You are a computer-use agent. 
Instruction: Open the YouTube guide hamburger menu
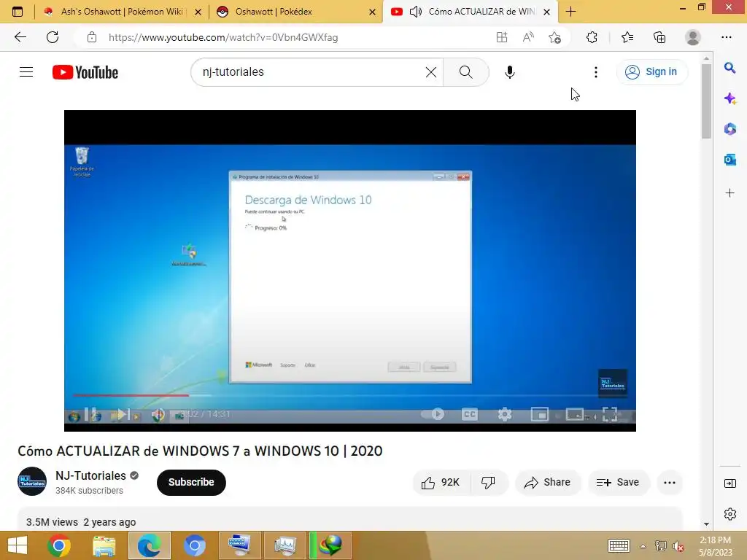point(26,72)
